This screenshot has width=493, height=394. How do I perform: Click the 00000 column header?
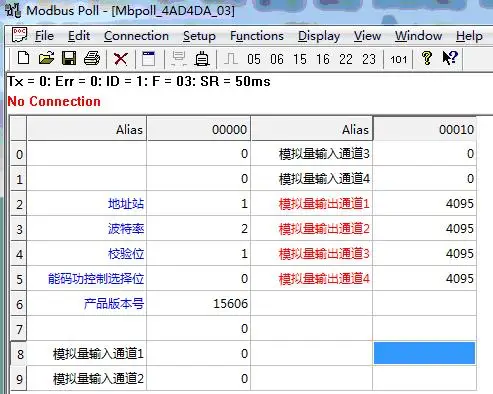(199, 129)
